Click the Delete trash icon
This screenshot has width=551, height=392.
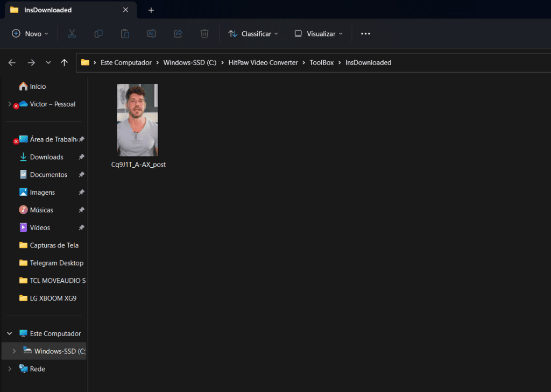(x=204, y=33)
